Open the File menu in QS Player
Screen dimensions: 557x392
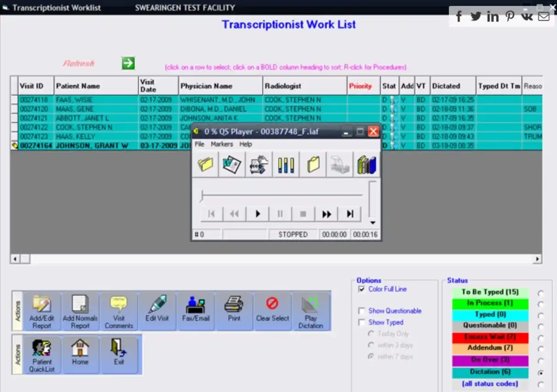pos(199,144)
